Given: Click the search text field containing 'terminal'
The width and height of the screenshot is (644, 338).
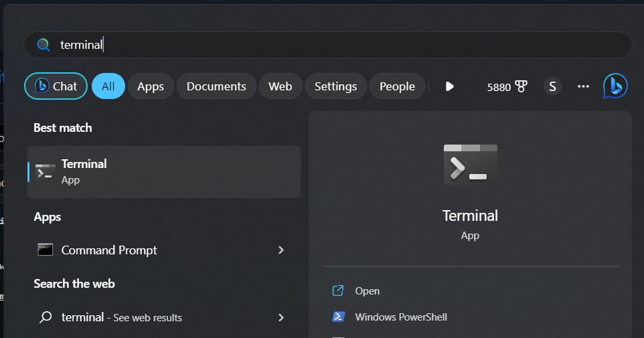Looking at the screenshot, I should point(328,45).
